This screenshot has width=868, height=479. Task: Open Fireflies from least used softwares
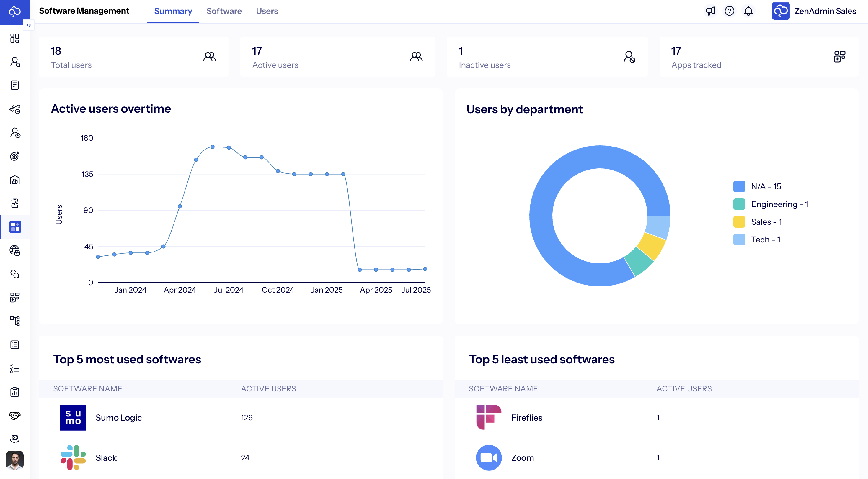(526, 417)
